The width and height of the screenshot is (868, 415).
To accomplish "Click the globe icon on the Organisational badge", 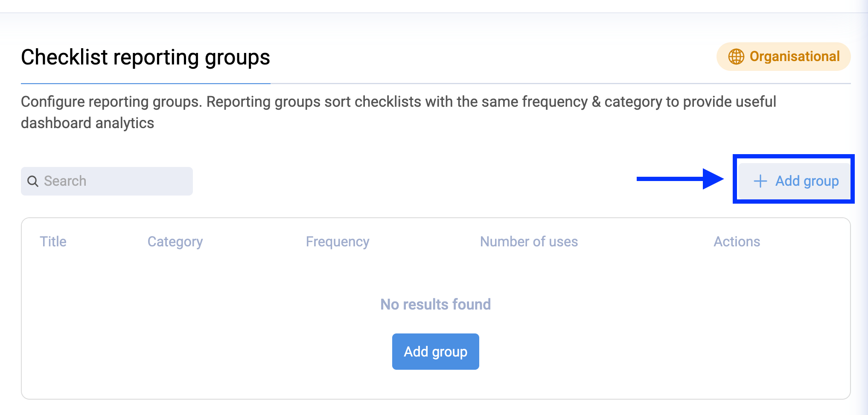I will [x=736, y=56].
